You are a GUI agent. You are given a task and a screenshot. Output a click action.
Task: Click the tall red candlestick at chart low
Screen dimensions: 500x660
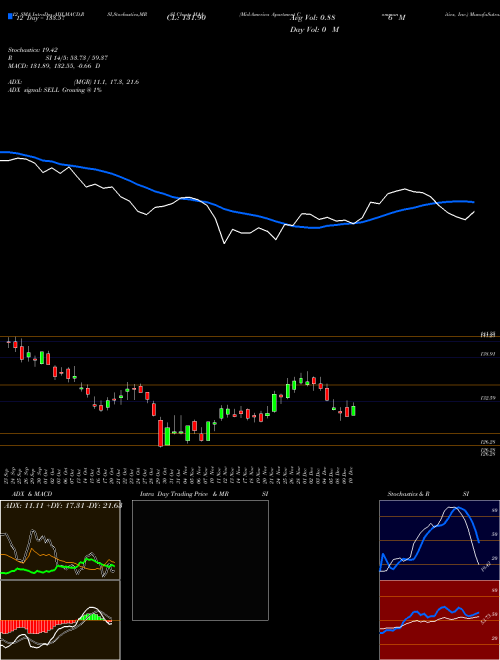click(x=160, y=432)
